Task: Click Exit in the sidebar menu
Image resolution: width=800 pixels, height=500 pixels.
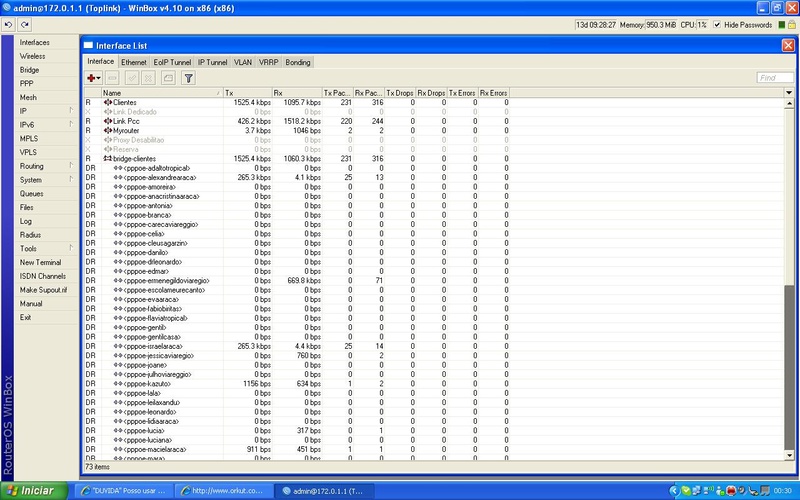Action: pos(46,317)
